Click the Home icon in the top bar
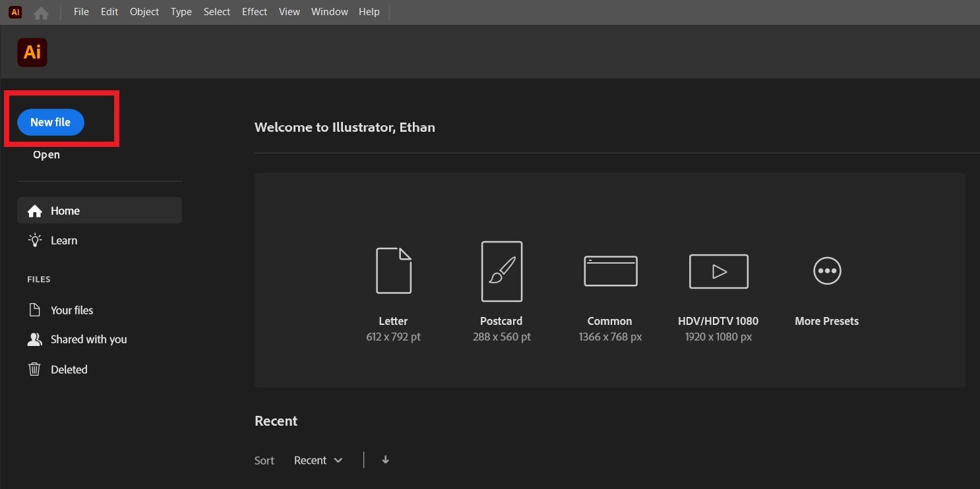Screen dimensions: 980x489 click(x=41, y=13)
